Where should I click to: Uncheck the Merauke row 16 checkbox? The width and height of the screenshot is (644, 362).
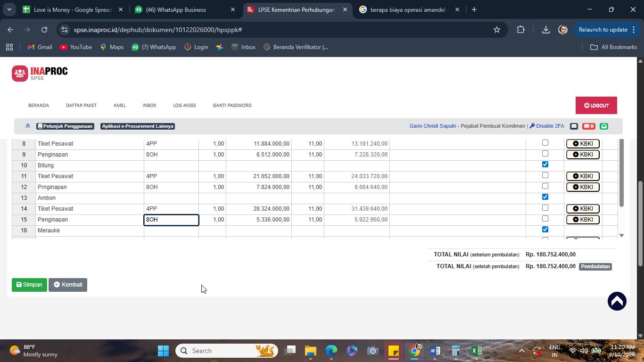(545, 230)
